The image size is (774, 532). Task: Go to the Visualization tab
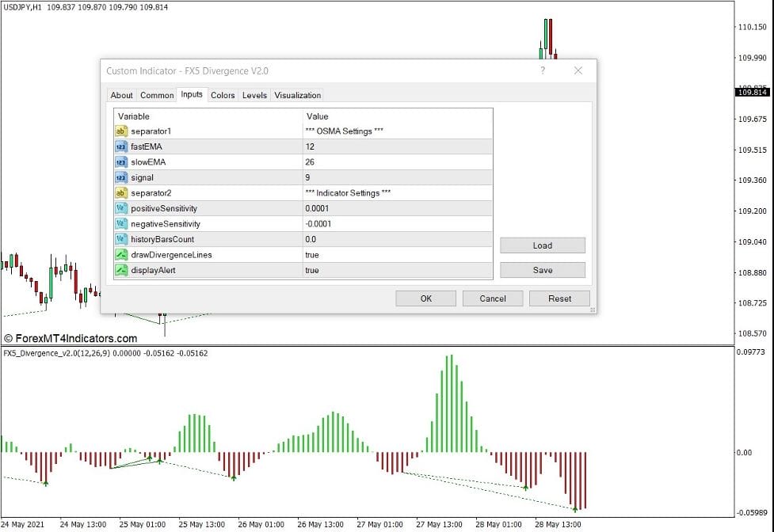tap(297, 95)
